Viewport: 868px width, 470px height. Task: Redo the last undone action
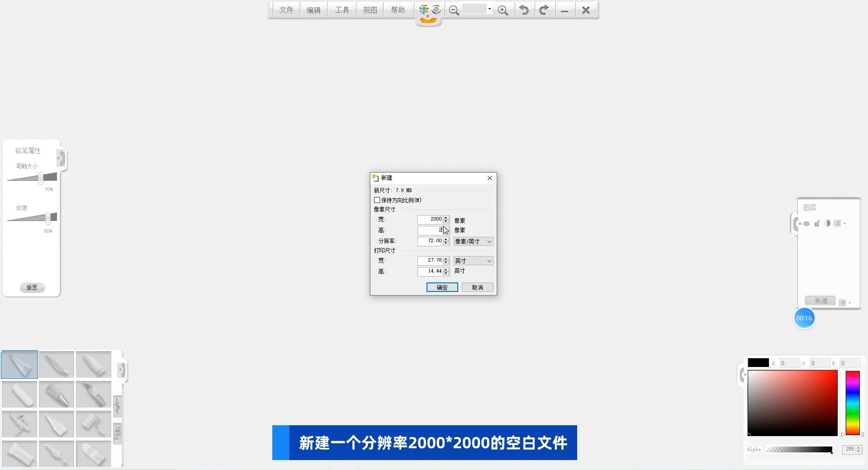[544, 10]
